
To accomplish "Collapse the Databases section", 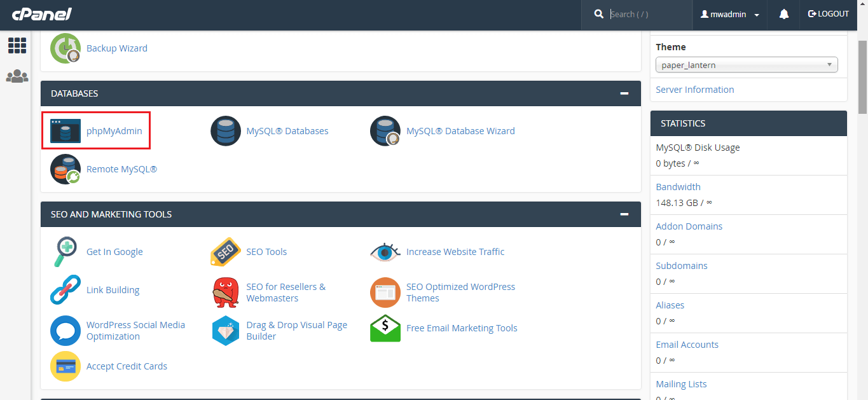I will tap(624, 93).
